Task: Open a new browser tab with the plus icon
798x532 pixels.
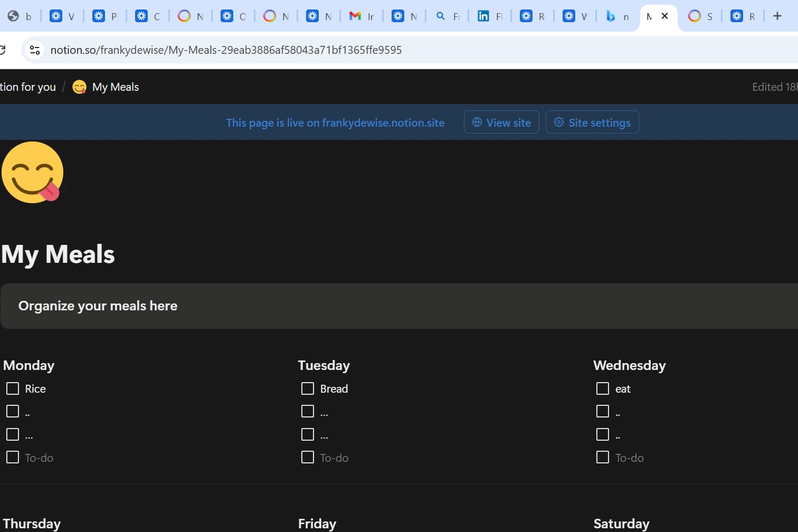Action: click(777, 16)
